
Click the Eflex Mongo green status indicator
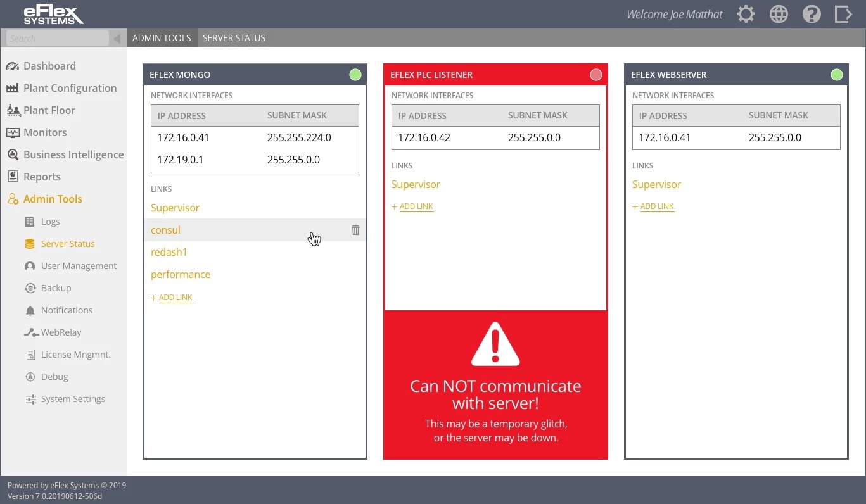pos(355,75)
